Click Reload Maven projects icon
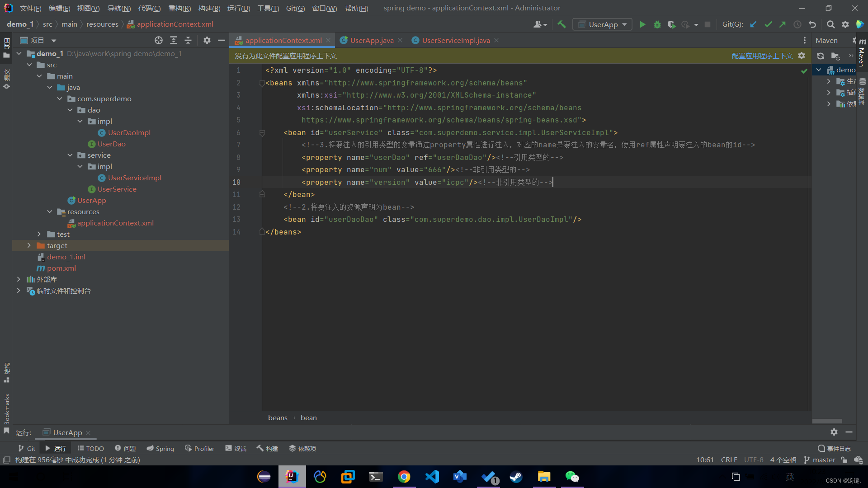Viewport: 868px width, 488px height. pos(821,56)
